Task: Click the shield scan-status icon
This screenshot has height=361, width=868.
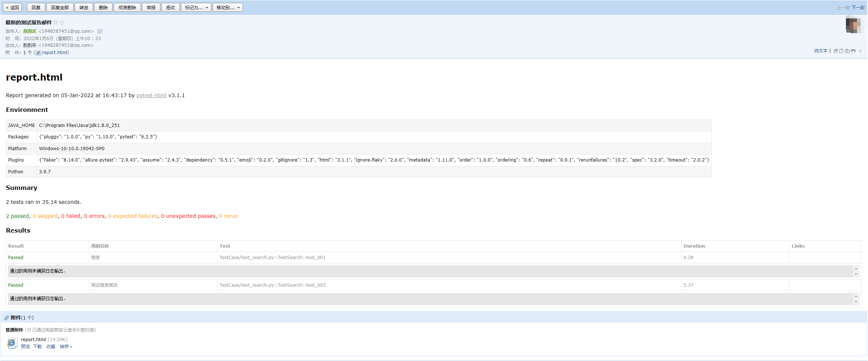Action: (x=29, y=330)
